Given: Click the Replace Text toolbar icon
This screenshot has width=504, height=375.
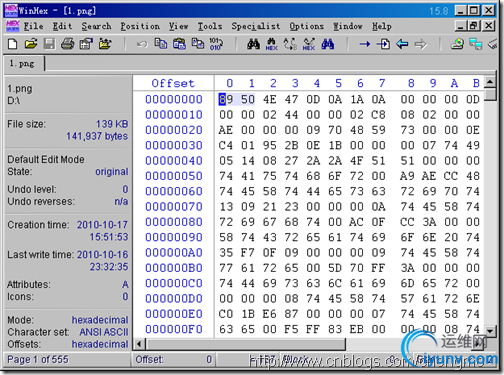Looking at the screenshot, I should [x=290, y=44].
